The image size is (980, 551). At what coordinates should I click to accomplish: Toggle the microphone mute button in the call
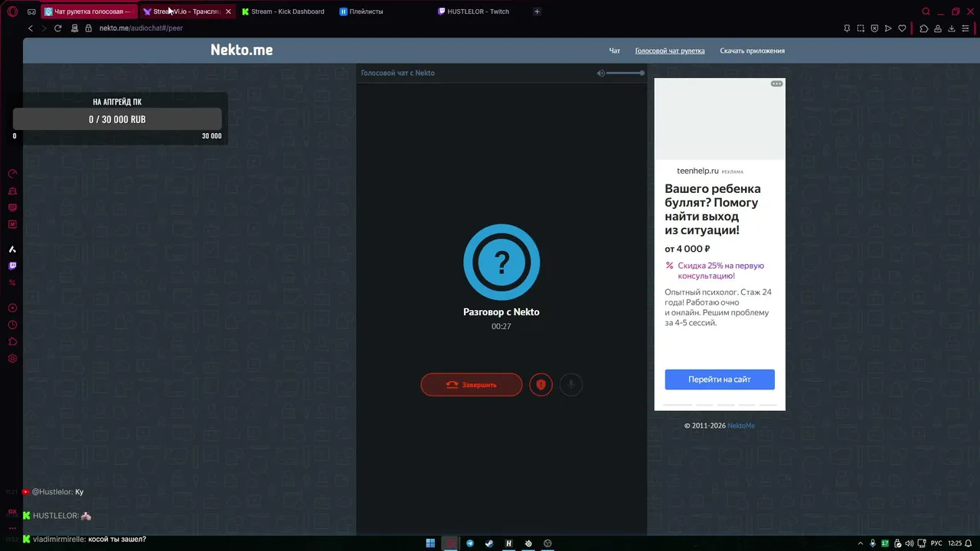point(571,385)
